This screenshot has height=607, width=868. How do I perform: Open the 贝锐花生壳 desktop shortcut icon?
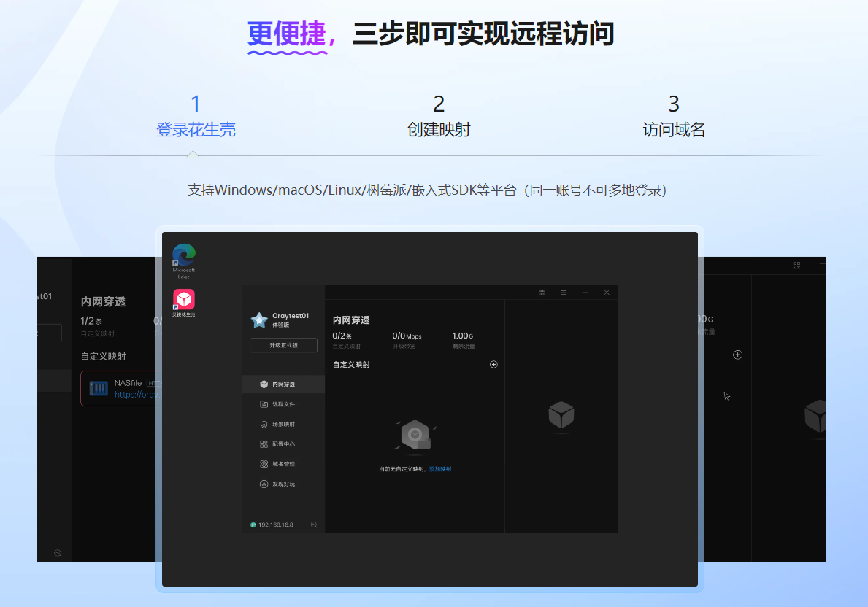tap(184, 303)
